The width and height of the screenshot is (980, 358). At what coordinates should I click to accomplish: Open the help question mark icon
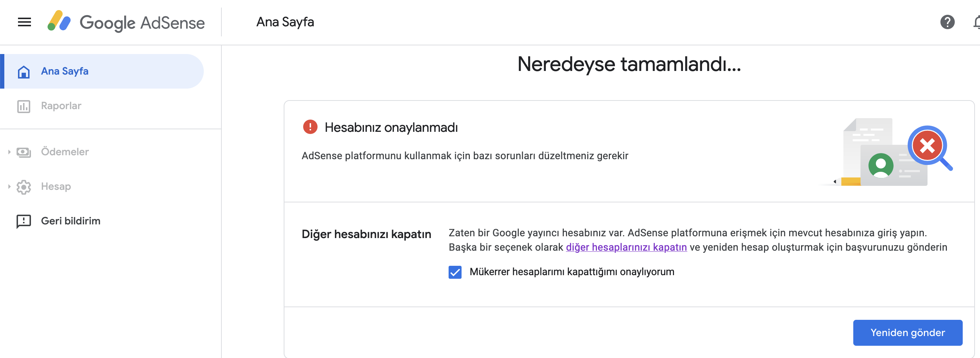947,22
